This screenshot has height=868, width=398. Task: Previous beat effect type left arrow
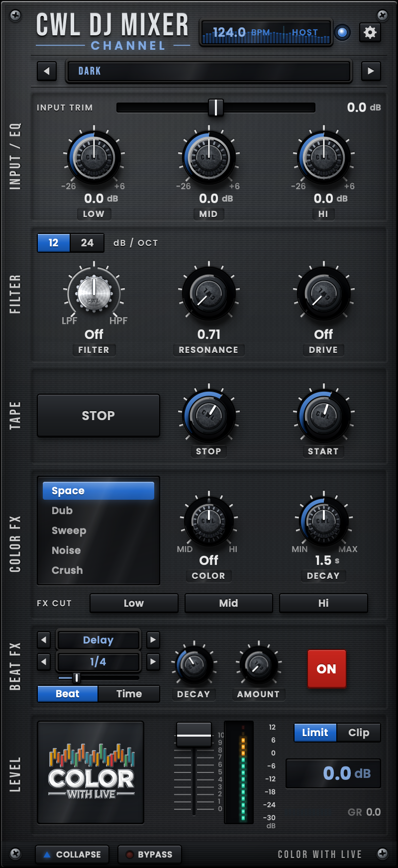click(x=44, y=640)
